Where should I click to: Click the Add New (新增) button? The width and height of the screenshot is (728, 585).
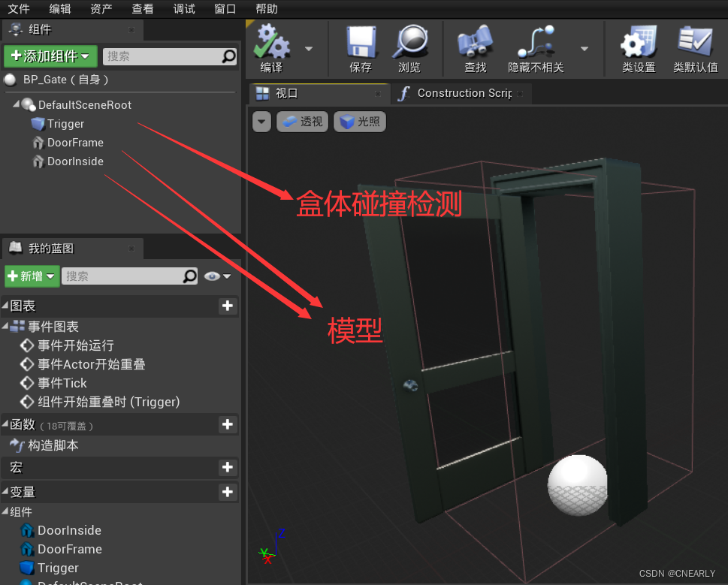coord(32,276)
